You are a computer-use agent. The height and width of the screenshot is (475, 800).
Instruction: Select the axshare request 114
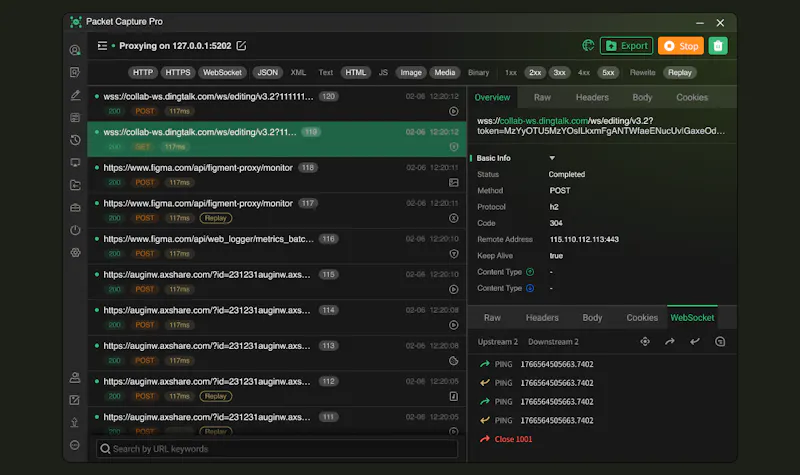pyautogui.click(x=277, y=317)
